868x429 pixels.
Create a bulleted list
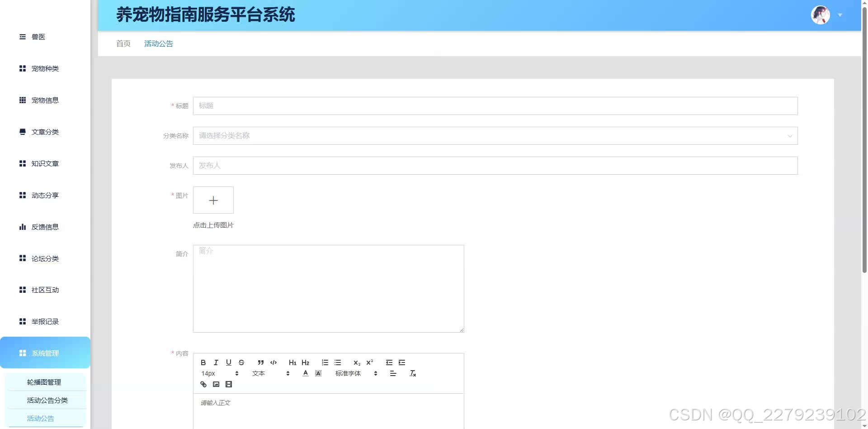pyautogui.click(x=337, y=362)
